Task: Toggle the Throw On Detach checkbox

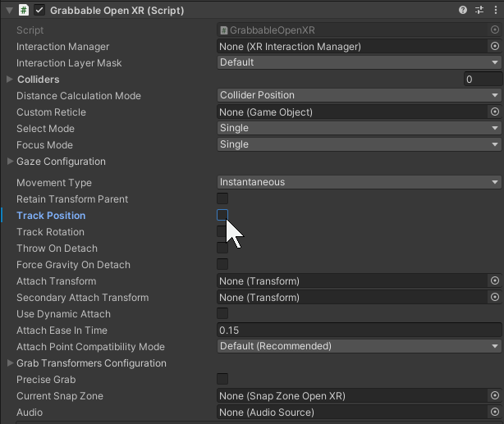Action: click(222, 248)
